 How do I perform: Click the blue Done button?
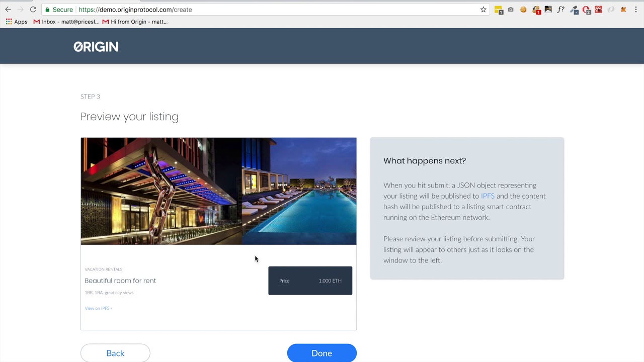coord(322,353)
